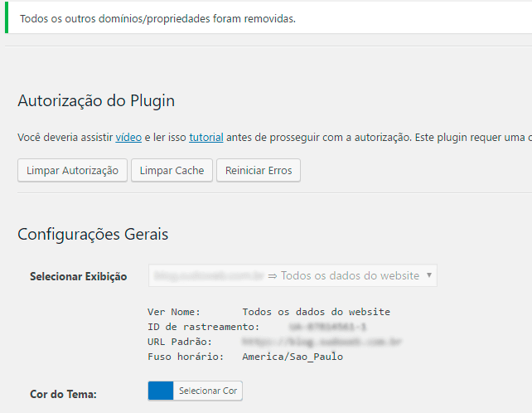
Task: Click the Ver Nome value text
Action: click(316, 312)
